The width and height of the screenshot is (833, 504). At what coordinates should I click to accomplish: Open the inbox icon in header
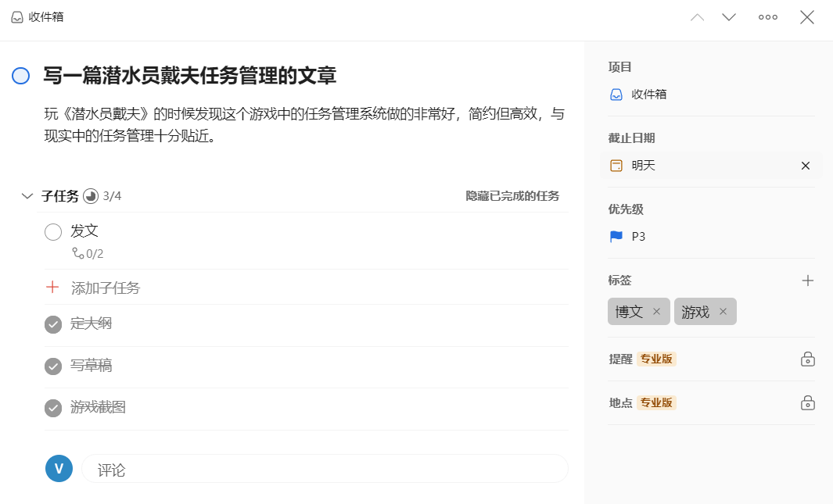click(x=17, y=17)
